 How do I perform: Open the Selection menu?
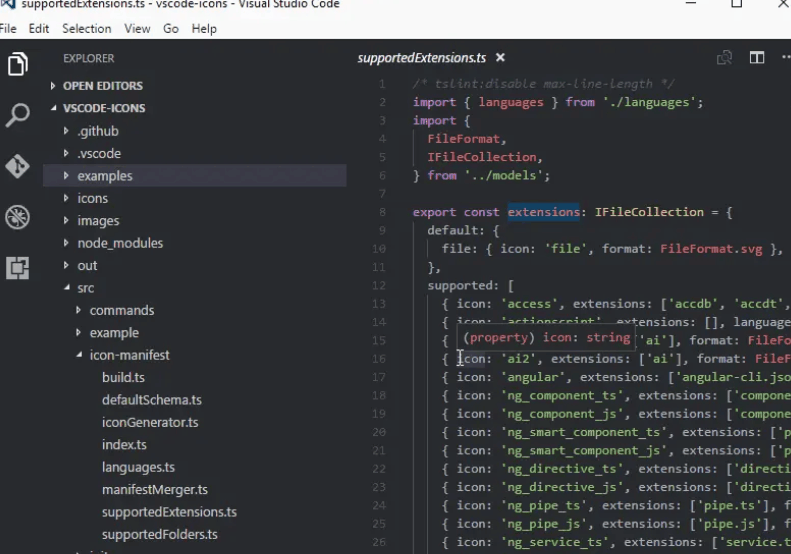[87, 29]
